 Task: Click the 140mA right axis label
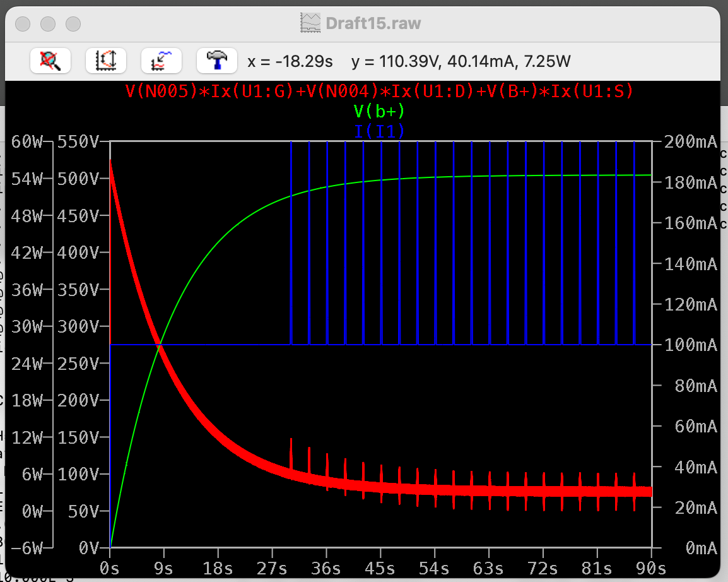(691, 264)
